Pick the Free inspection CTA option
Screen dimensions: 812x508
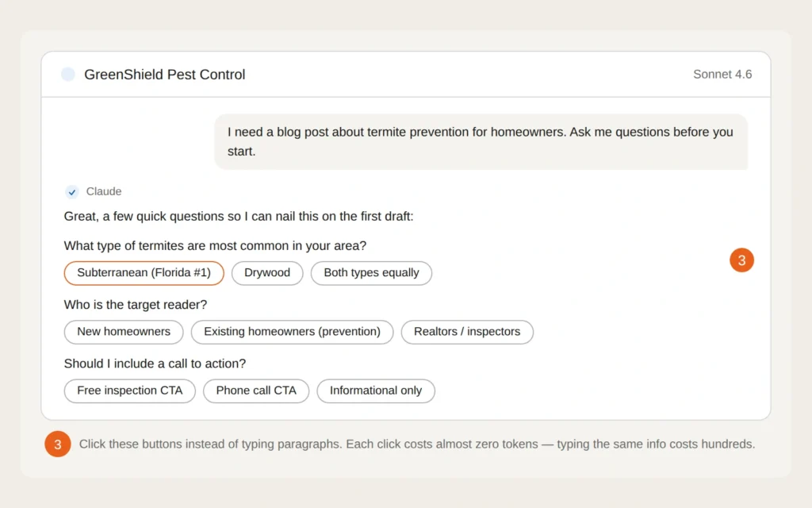129,391
